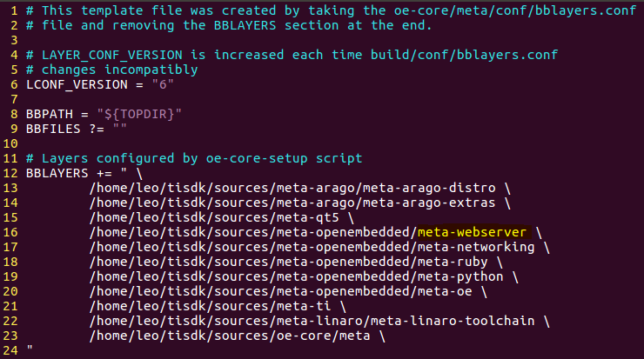Click the meta-ti path on line 21

211,306
